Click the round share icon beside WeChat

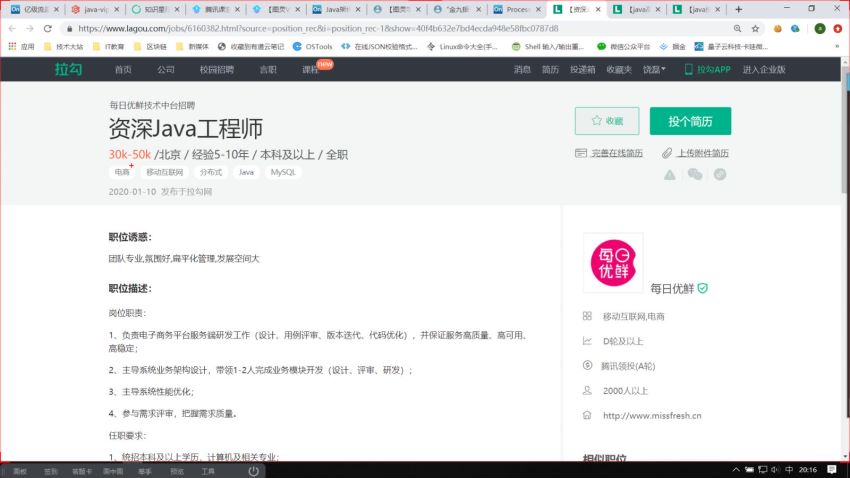tap(719, 174)
